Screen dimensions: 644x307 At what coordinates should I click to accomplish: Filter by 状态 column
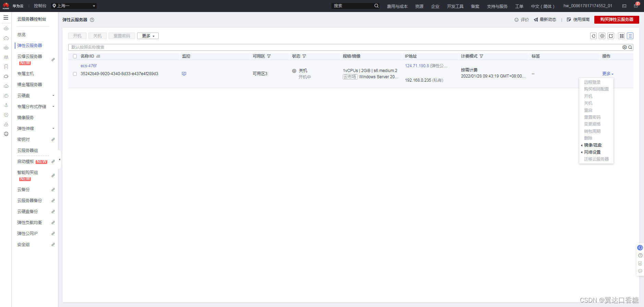(x=304, y=56)
